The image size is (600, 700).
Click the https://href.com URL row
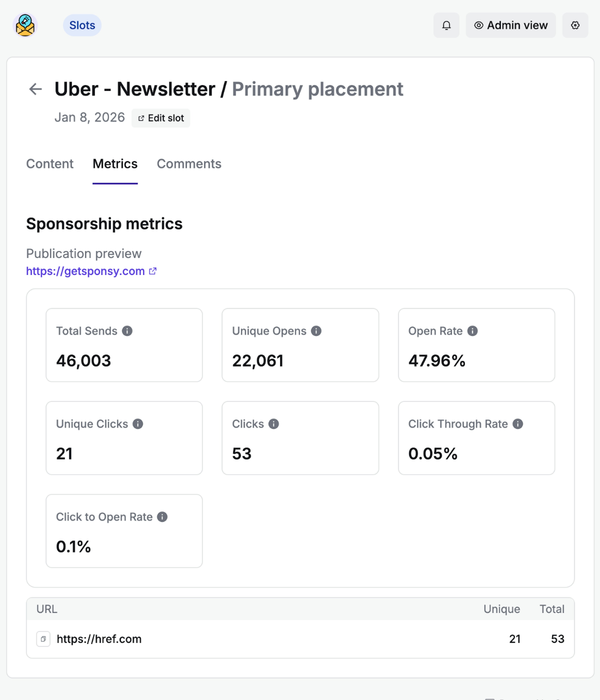coord(99,639)
